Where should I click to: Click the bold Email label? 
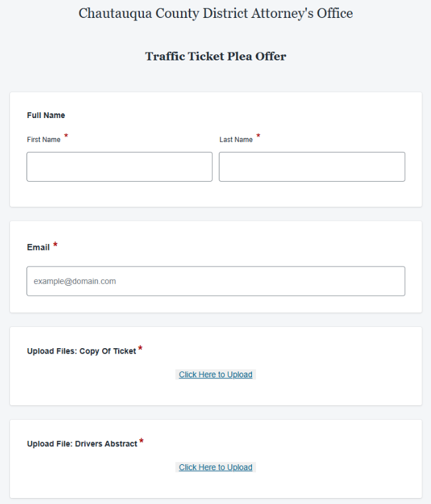coord(38,247)
